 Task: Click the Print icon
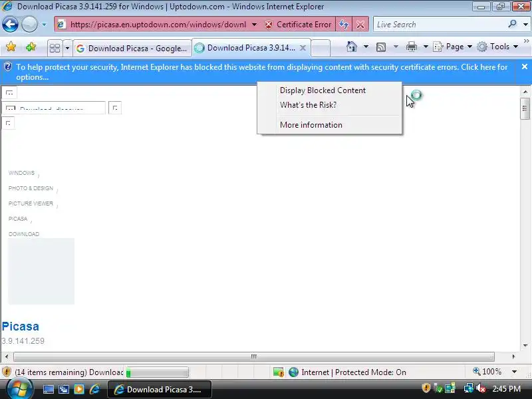(411, 47)
